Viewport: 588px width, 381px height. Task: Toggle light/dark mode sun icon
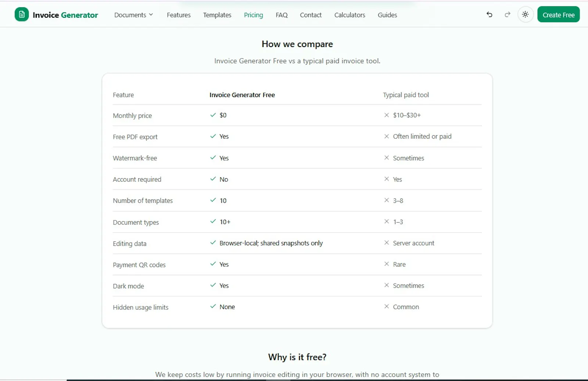click(x=526, y=15)
